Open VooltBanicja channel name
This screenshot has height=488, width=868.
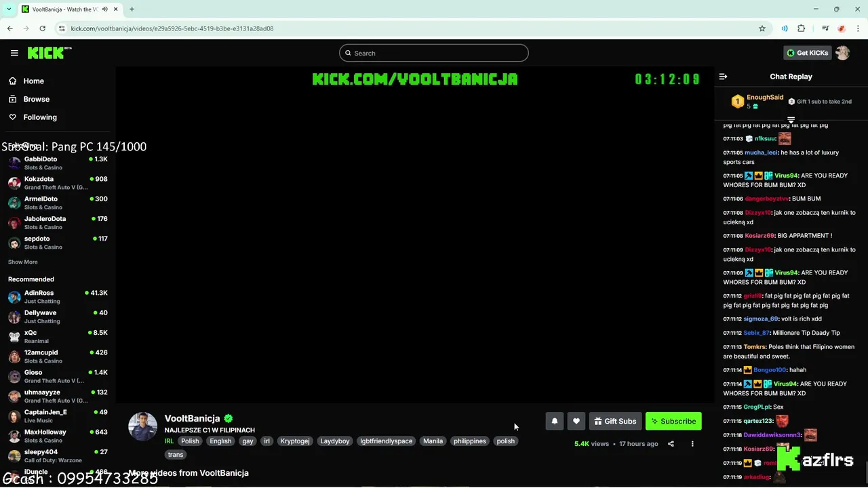tap(192, 418)
